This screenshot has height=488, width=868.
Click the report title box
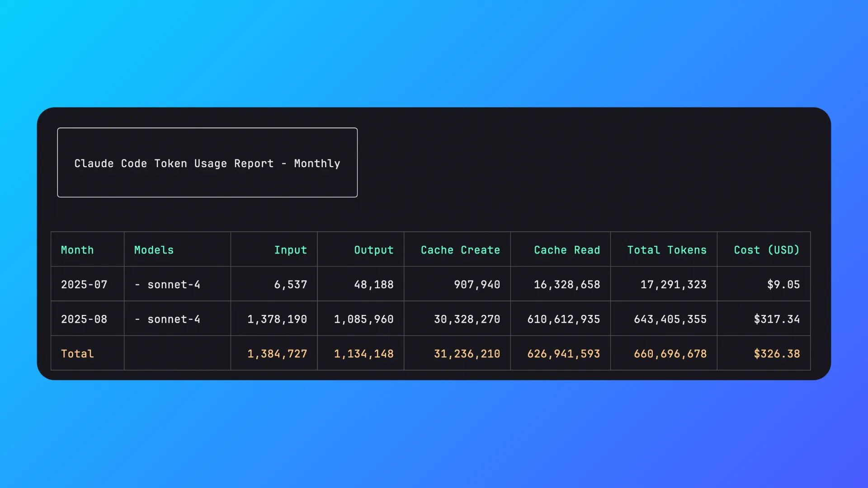[207, 163]
